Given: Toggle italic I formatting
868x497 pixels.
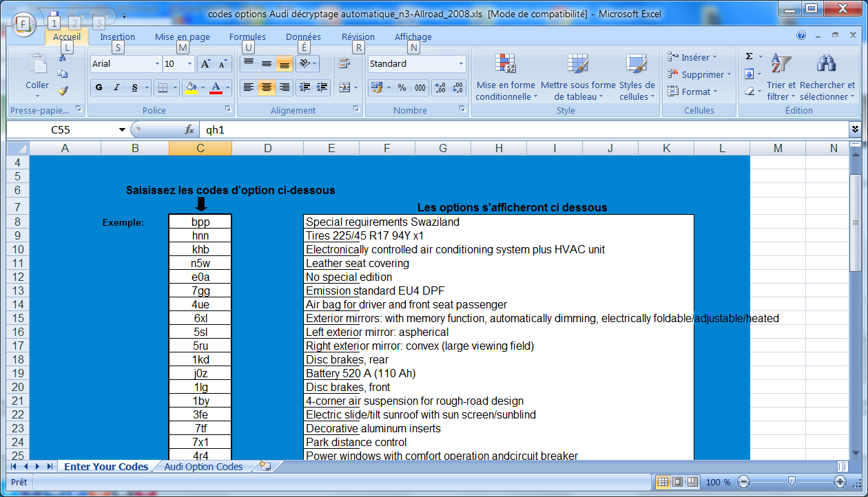Looking at the screenshot, I should pos(116,87).
